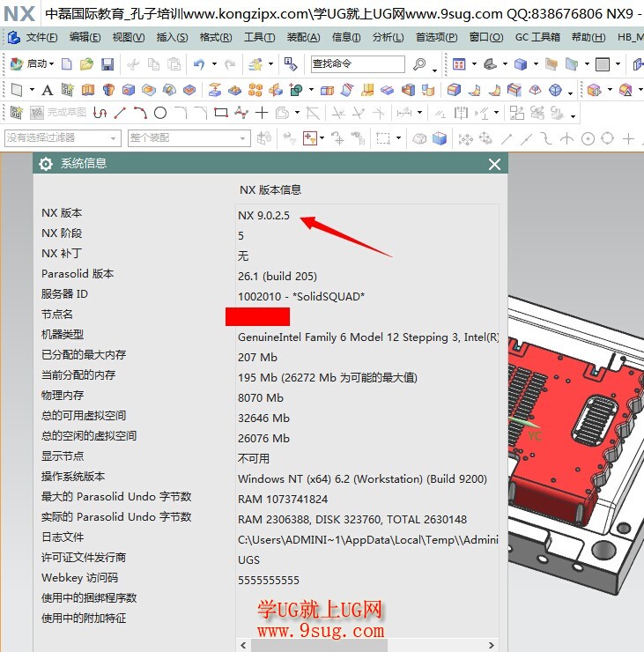Expand the Fit view dropdown arrow
The width and height of the screenshot is (644, 652).
[474, 64]
